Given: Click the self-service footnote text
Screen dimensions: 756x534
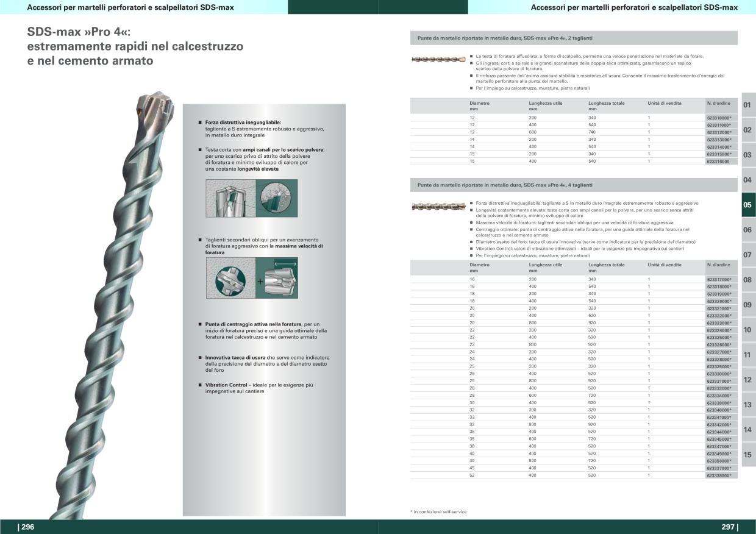Looking at the screenshot, I should click(438, 511).
